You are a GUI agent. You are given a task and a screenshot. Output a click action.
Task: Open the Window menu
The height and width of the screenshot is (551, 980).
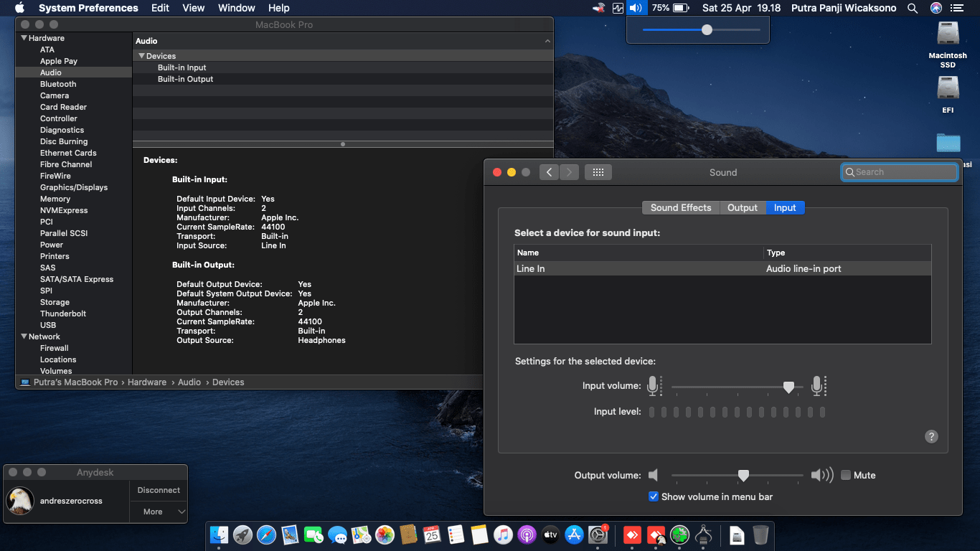click(236, 8)
